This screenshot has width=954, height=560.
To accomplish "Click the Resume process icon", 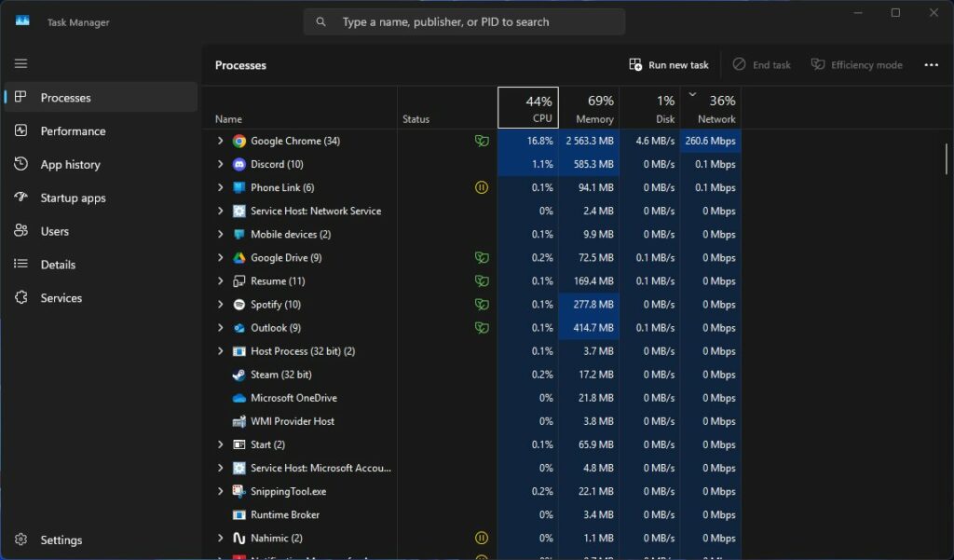I will coord(239,281).
